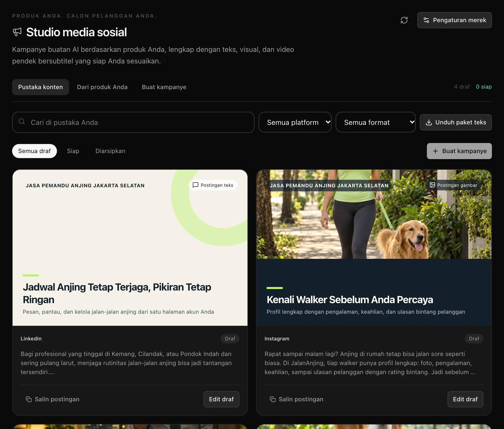Open Pengaturan merek brand settings
This screenshot has width=504, height=429.
click(454, 20)
